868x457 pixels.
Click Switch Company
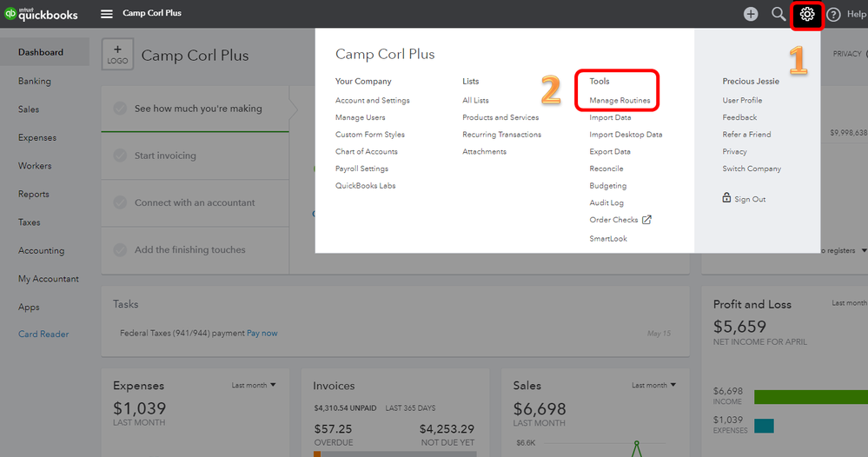752,169
